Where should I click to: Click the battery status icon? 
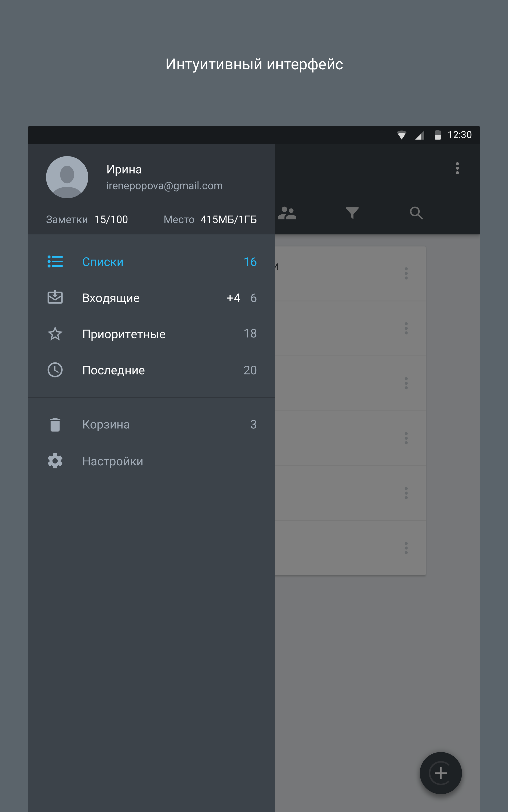point(438,135)
